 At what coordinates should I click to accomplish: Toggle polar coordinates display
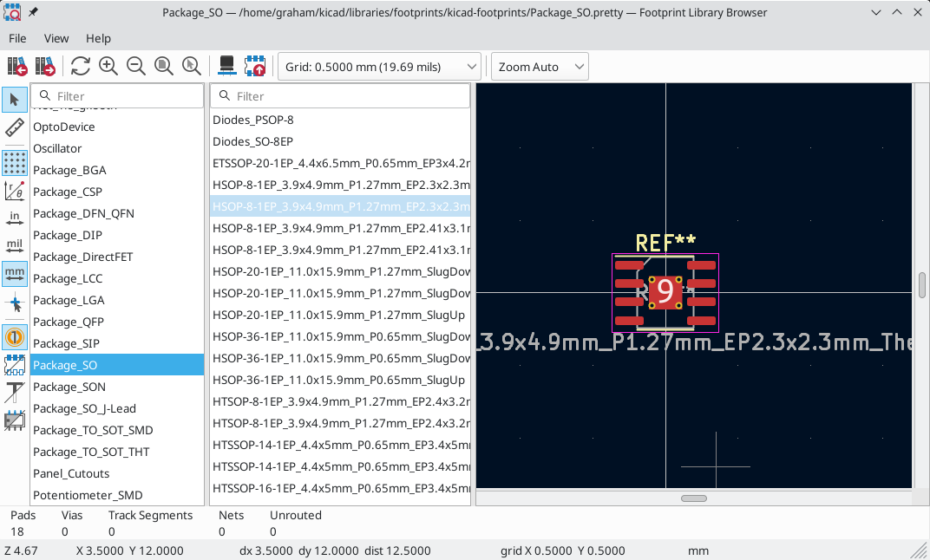click(x=15, y=191)
